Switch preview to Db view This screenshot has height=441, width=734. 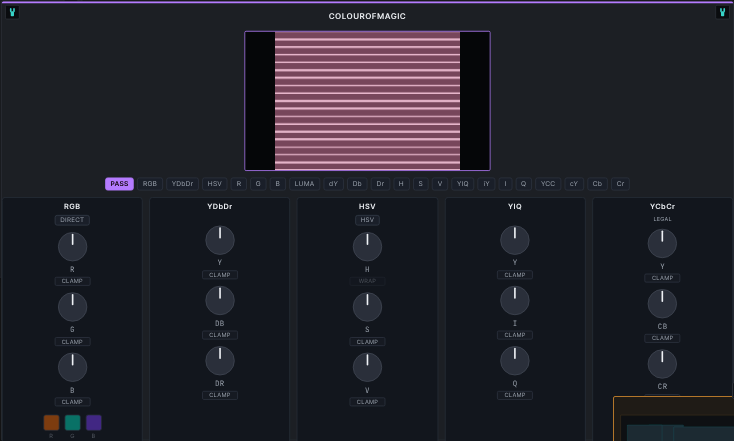point(357,184)
